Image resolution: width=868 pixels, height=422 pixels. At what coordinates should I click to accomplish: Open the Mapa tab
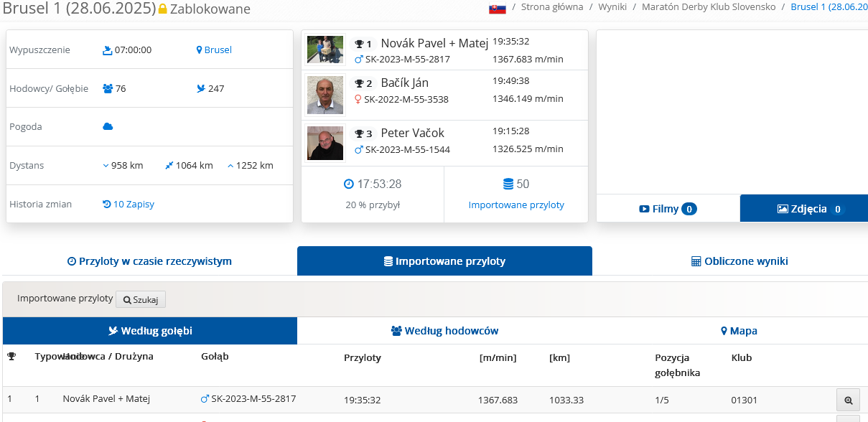[x=739, y=331]
